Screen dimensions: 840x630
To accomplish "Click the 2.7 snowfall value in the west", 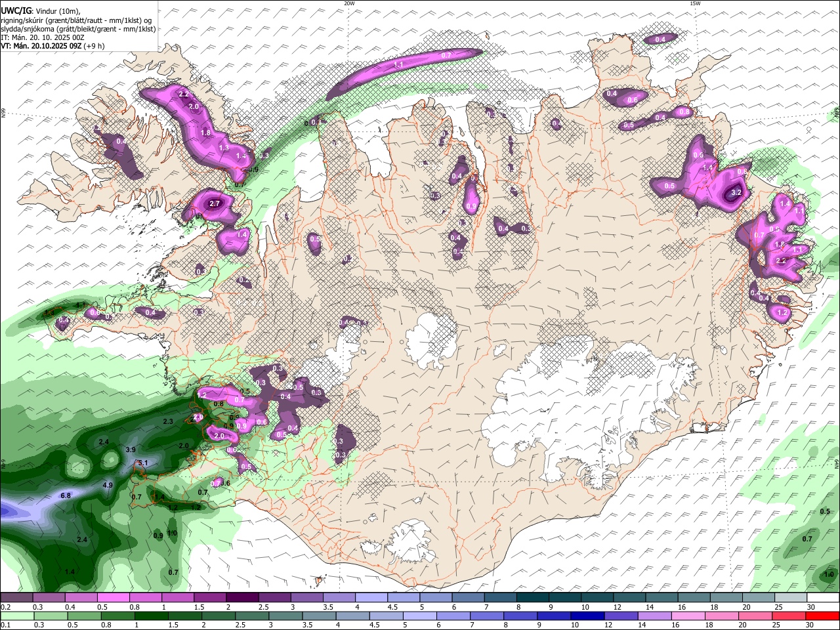I will tap(214, 204).
